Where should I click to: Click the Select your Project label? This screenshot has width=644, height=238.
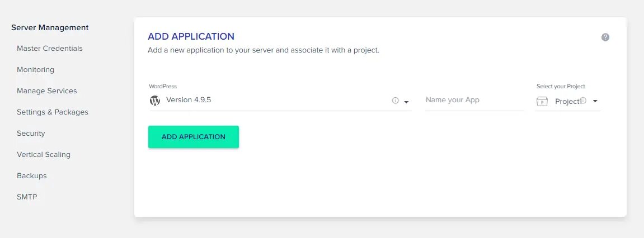pyautogui.click(x=561, y=87)
